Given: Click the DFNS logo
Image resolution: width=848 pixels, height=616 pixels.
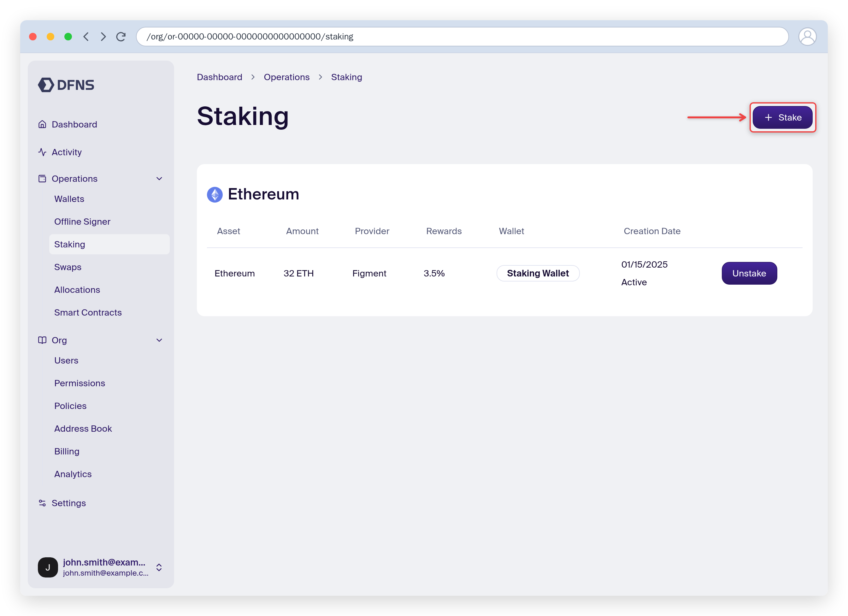Looking at the screenshot, I should 66,85.
